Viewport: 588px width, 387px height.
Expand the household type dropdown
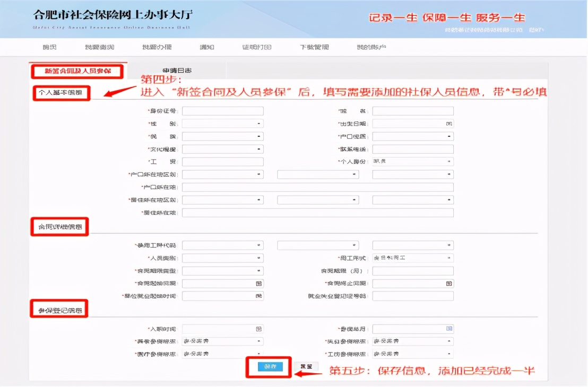coord(413,136)
